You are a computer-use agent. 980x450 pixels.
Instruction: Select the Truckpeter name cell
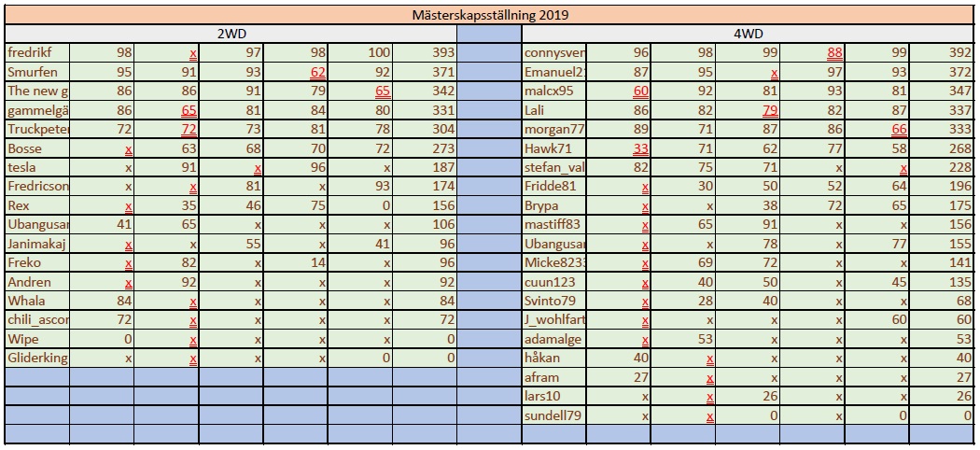click(x=37, y=130)
